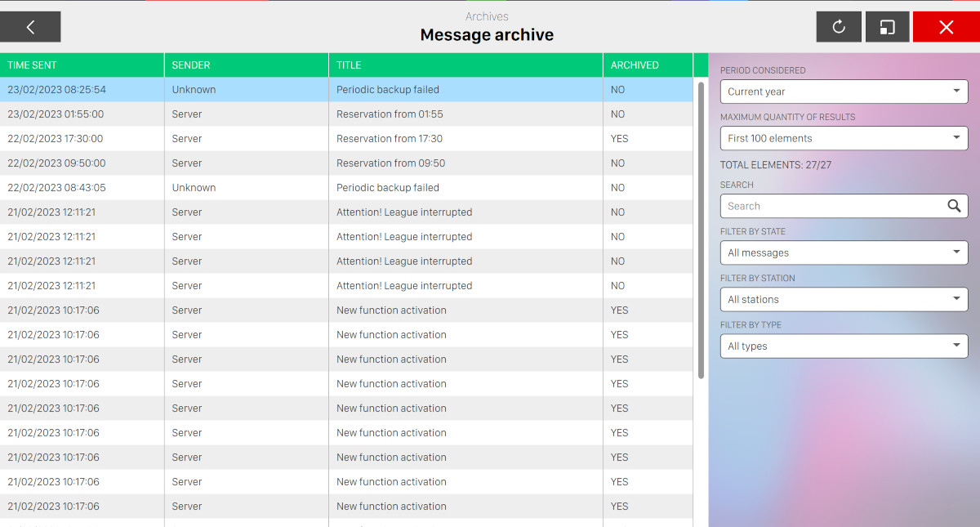
Task: Click the back arrow button
Action: tap(30, 27)
